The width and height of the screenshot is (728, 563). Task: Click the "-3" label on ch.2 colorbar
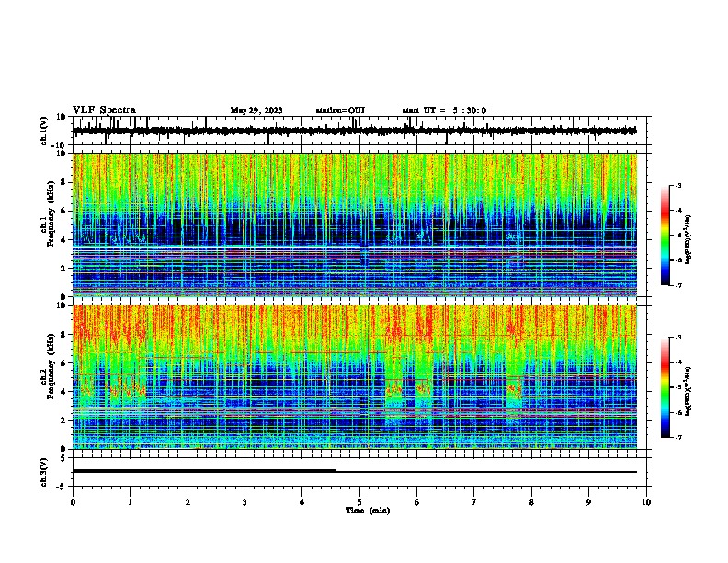pos(677,338)
